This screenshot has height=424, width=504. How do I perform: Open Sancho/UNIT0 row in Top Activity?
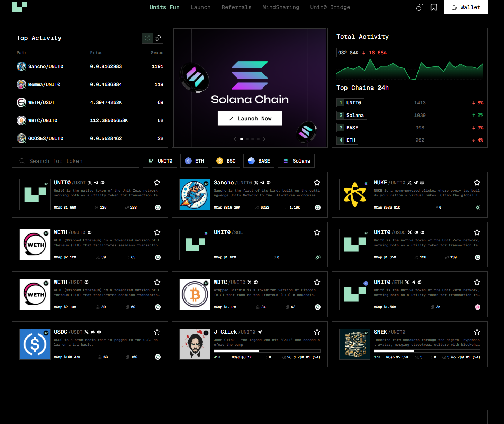(90, 66)
